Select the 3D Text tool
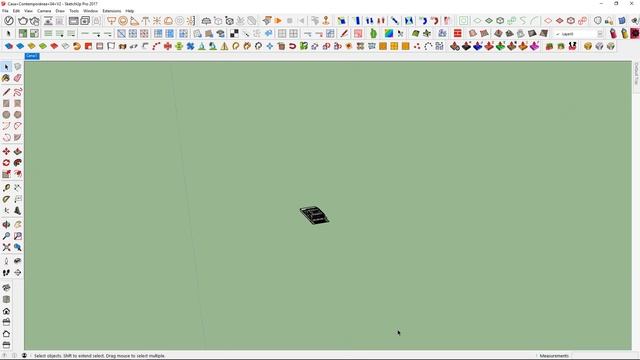 tap(18, 211)
